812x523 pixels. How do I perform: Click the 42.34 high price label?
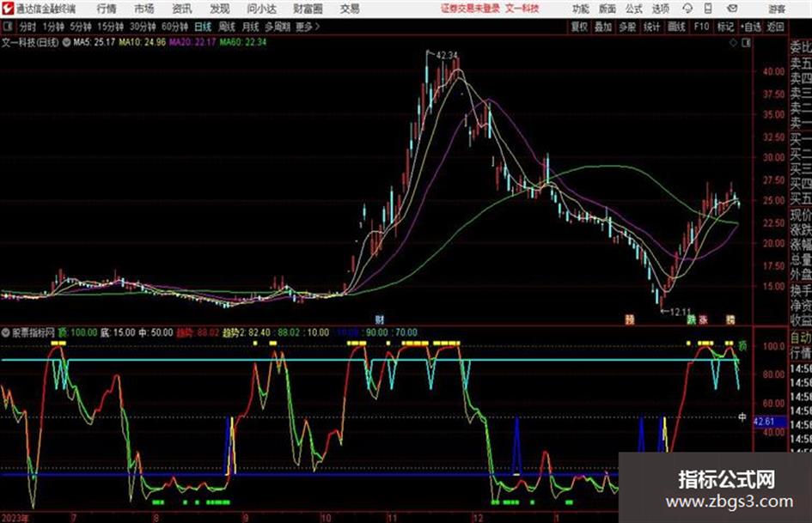(x=447, y=55)
